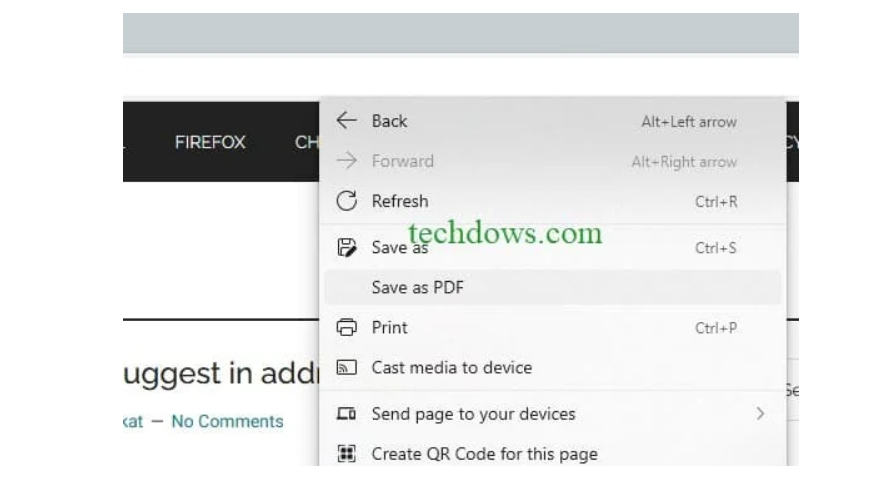Click the Cast media screen icon
The height and width of the screenshot is (480, 889).
pyautogui.click(x=346, y=367)
